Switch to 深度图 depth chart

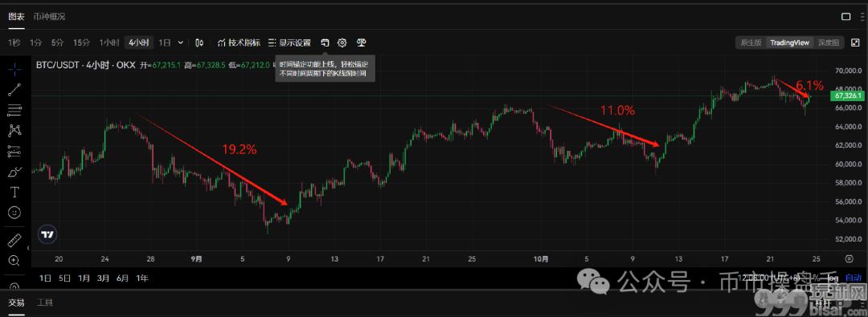click(828, 43)
